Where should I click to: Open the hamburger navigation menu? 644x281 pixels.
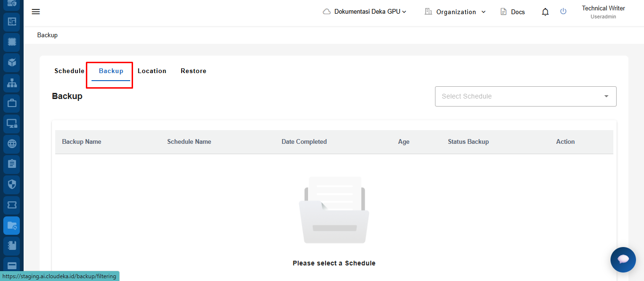[36, 12]
